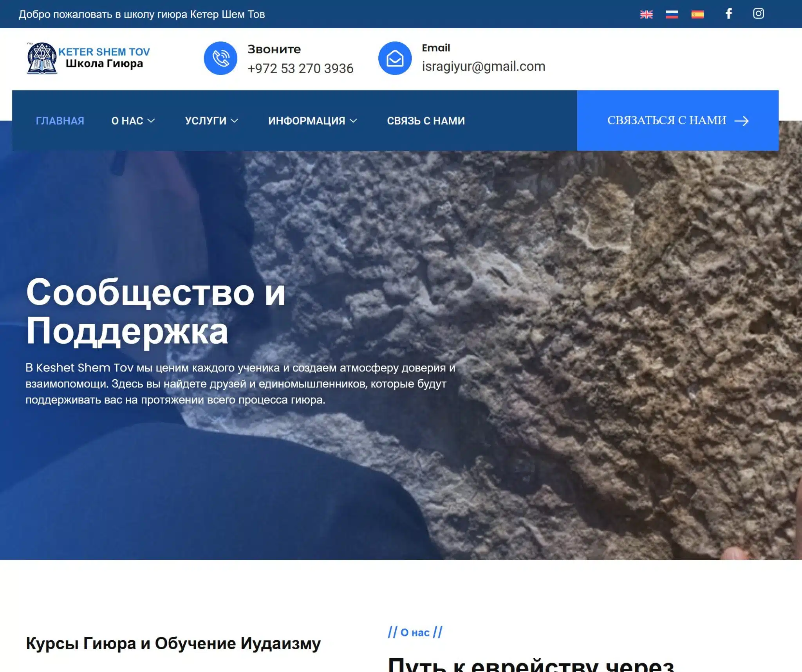
Task: Click the round phone call icon
Action: tap(220, 58)
